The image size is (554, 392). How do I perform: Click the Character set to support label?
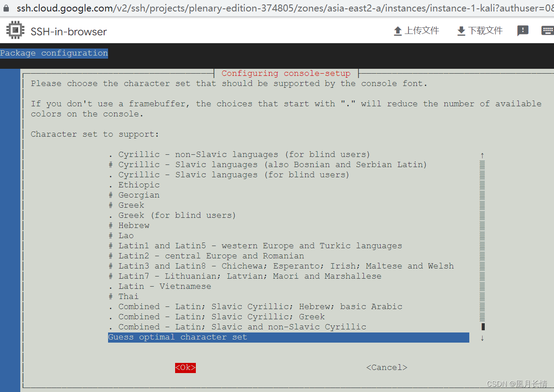[x=95, y=134]
